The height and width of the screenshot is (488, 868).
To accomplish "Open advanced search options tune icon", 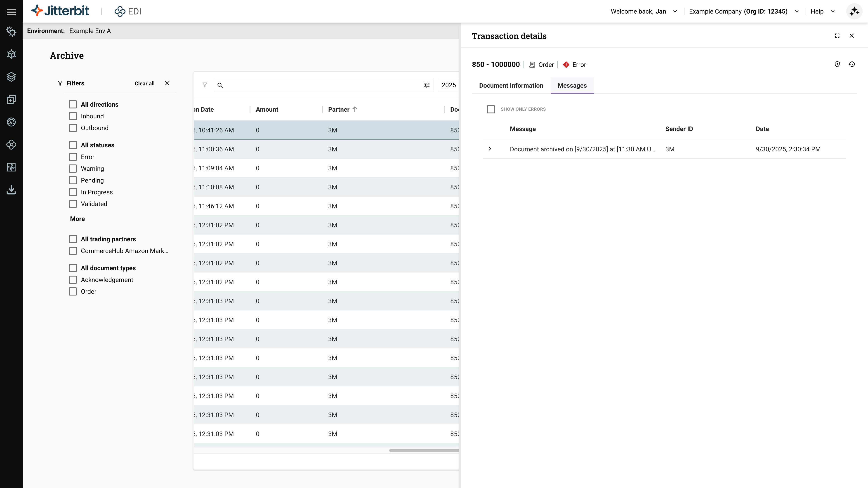I will pyautogui.click(x=427, y=85).
